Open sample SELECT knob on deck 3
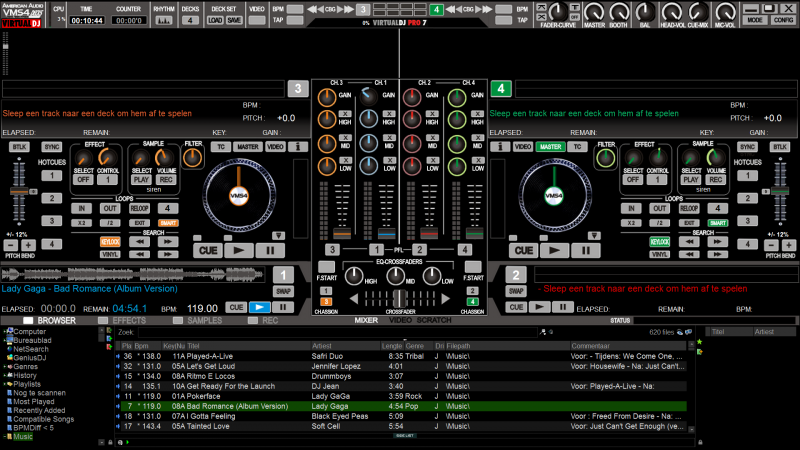The image size is (800, 450). tap(141, 158)
